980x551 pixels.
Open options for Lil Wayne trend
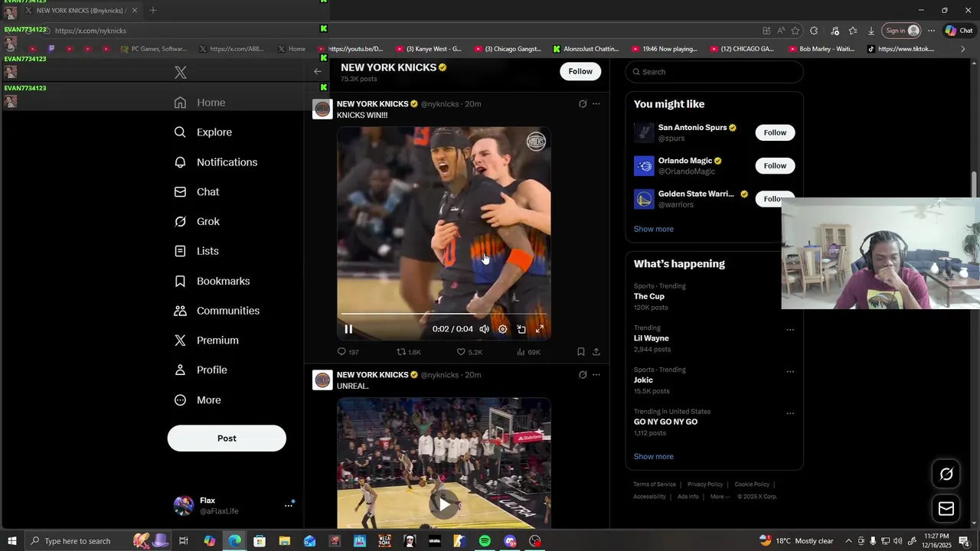[x=790, y=330]
